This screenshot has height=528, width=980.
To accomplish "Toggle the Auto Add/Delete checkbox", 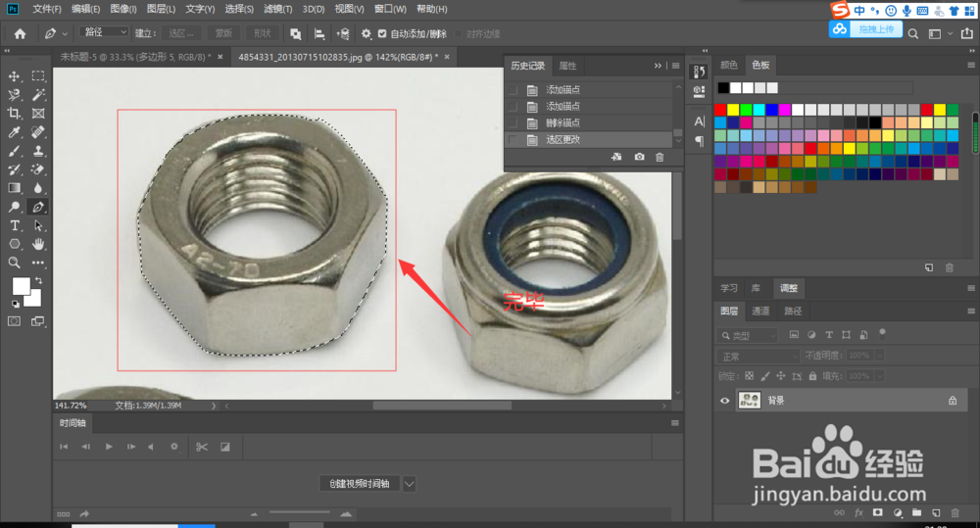I will (x=382, y=33).
